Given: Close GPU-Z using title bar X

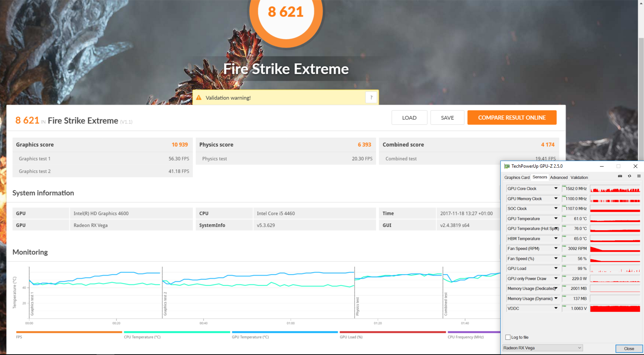Looking at the screenshot, I should 635,166.
